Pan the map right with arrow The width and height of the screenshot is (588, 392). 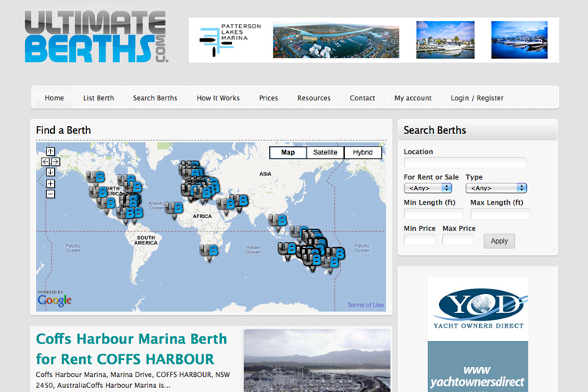(x=56, y=162)
